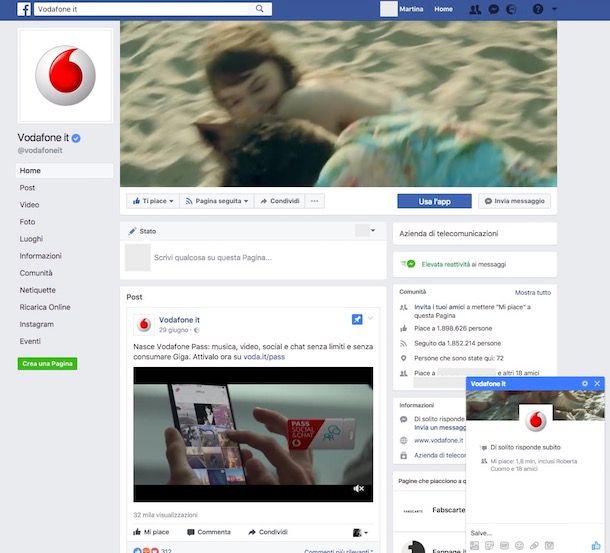Click attach file paperclip in chat

(x=534, y=546)
